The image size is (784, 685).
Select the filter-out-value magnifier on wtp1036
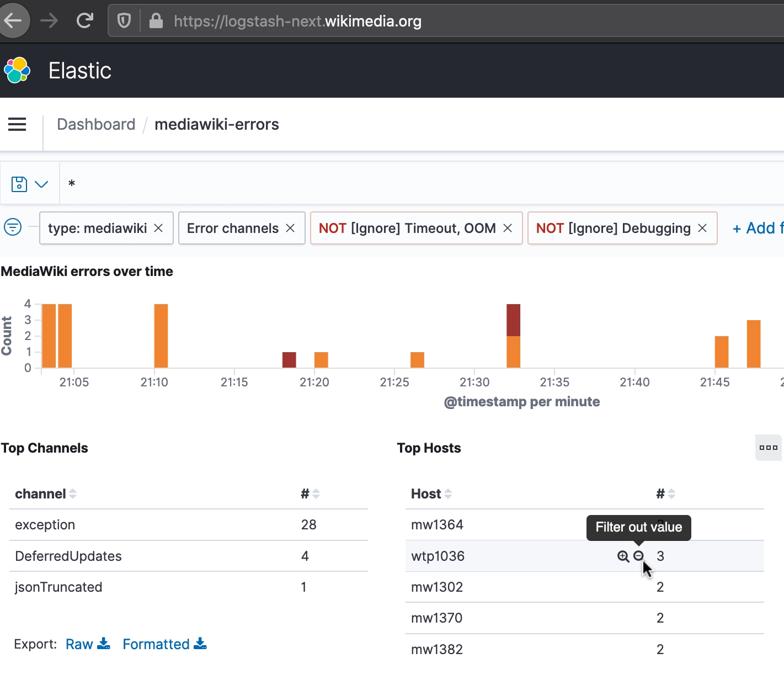tap(638, 556)
